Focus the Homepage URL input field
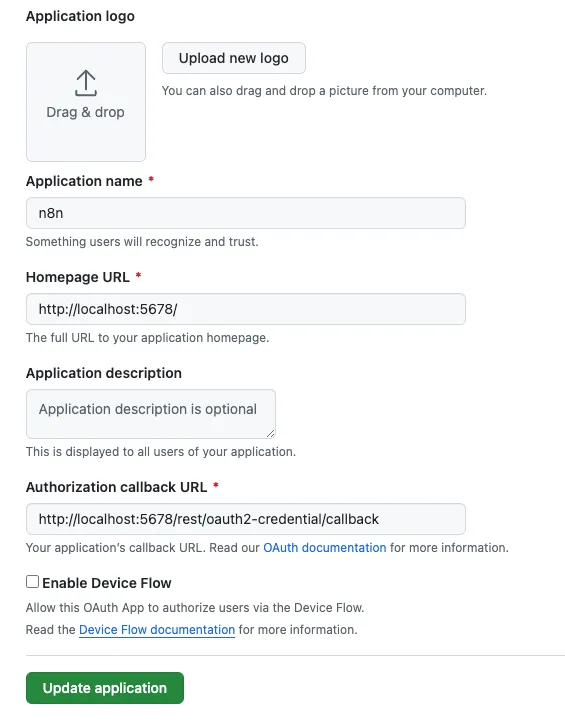Viewport: 565px width, 721px height. point(246,309)
